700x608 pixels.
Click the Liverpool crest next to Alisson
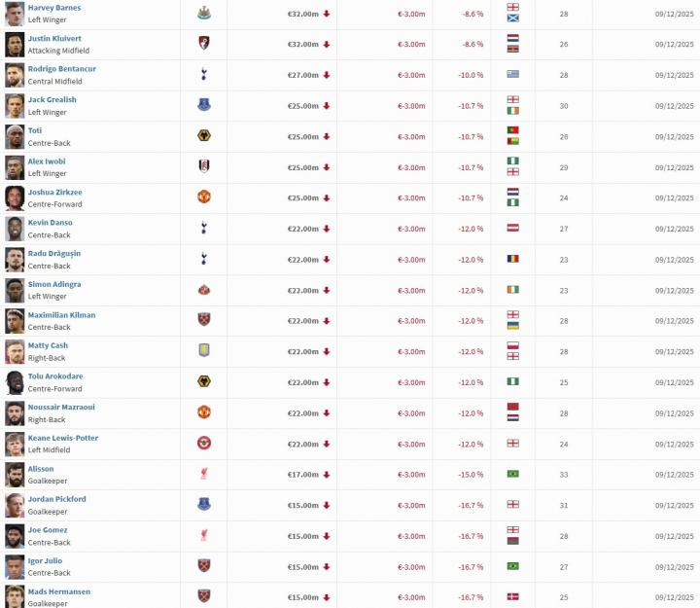(x=203, y=474)
